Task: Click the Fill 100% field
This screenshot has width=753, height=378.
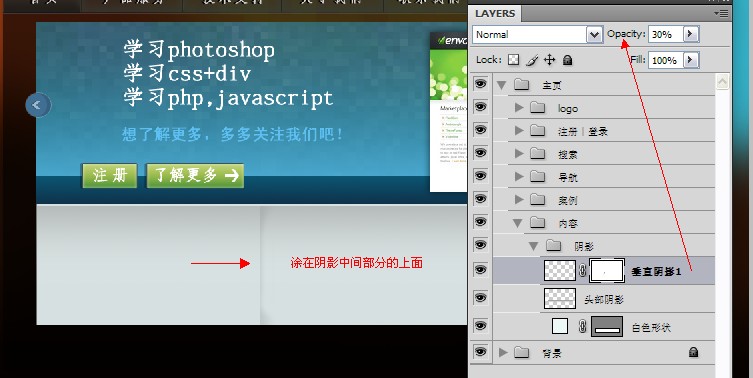Action: [666, 61]
